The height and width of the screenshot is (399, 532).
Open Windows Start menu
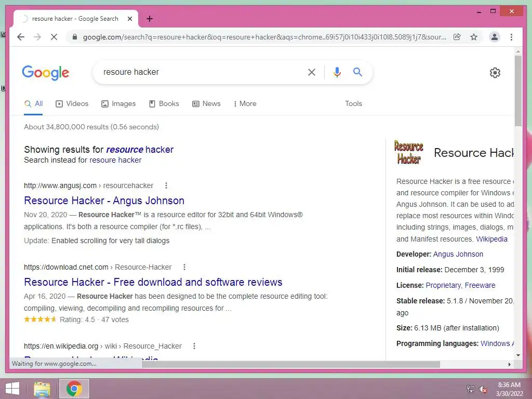tap(12, 389)
